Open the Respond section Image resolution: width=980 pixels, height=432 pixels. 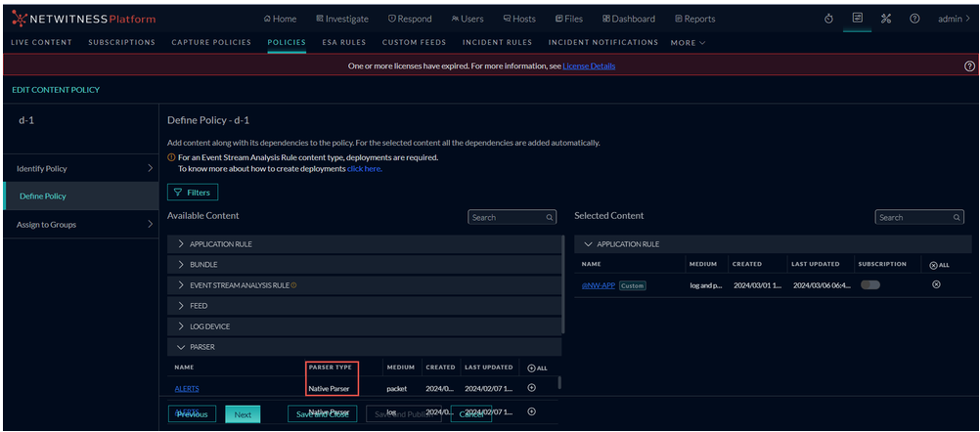click(410, 19)
